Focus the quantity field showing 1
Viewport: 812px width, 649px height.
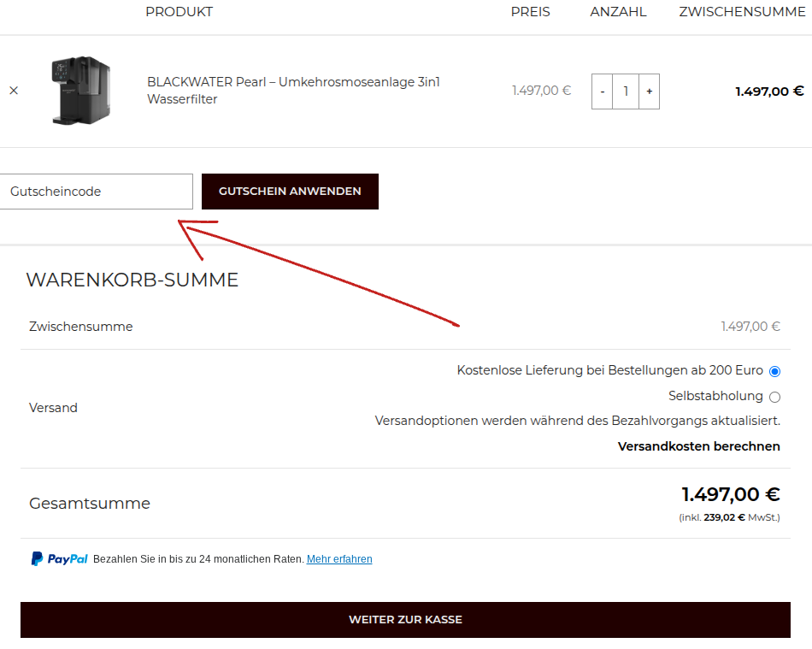[626, 91]
